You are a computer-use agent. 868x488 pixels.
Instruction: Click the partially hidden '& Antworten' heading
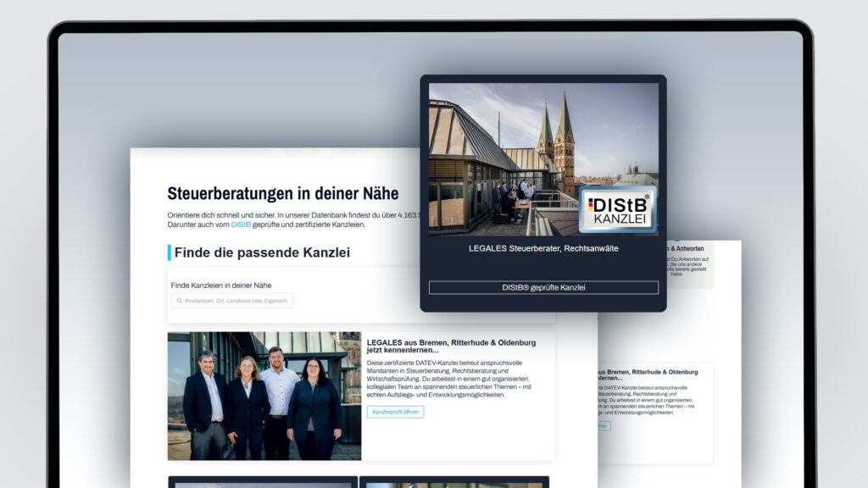tap(688, 248)
